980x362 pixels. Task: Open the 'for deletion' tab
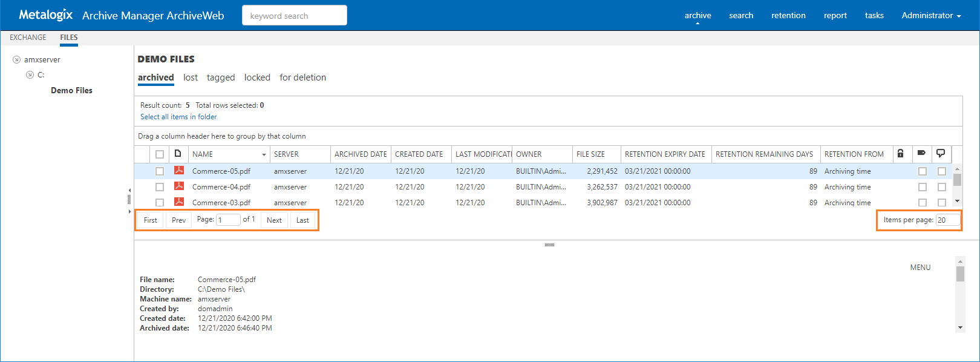[302, 77]
